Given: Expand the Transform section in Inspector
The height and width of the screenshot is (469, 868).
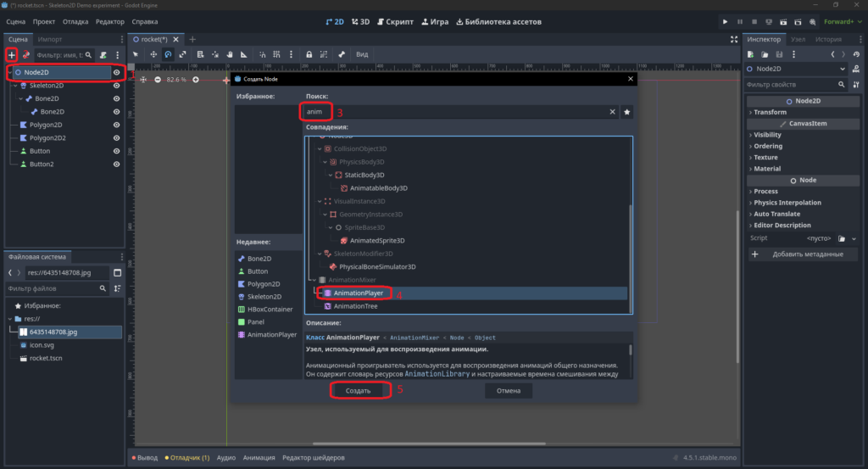Looking at the screenshot, I should (803, 113).
